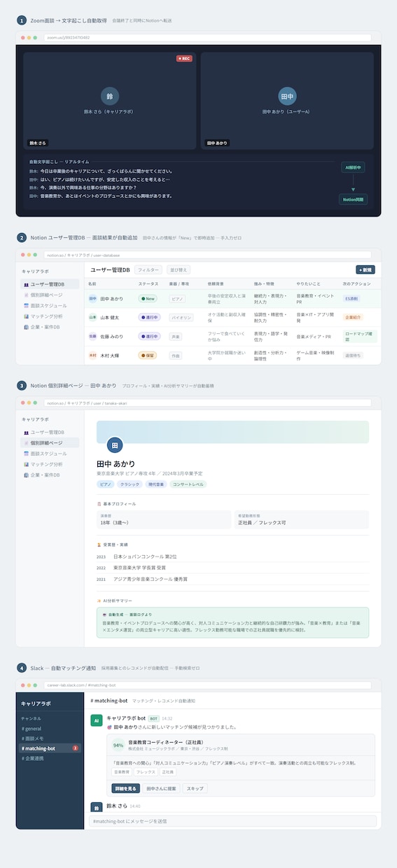Open 企業・案件DB in the tanaka-akari window sidebar
397x868 pixels.
[49, 475]
